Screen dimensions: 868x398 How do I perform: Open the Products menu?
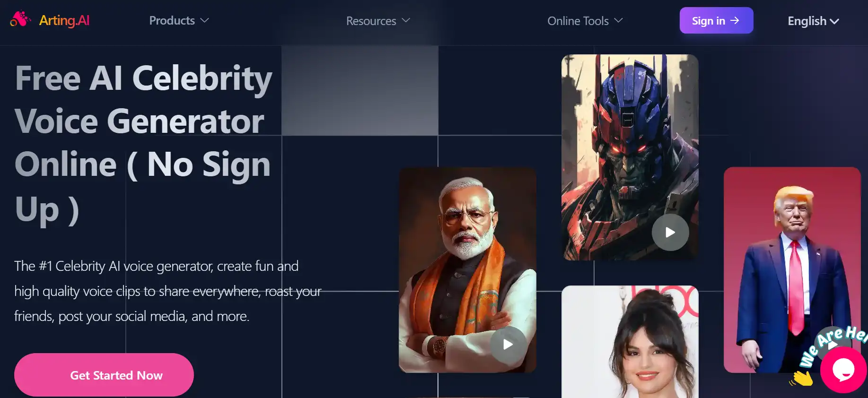click(179, 21)
